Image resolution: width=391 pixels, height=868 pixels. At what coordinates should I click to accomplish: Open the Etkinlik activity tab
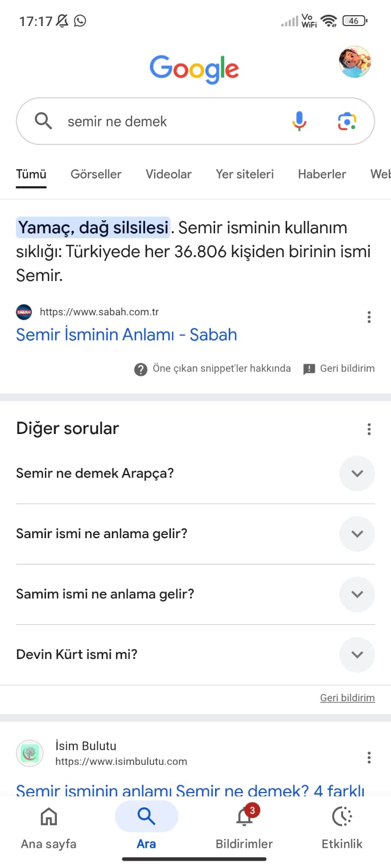342,826
